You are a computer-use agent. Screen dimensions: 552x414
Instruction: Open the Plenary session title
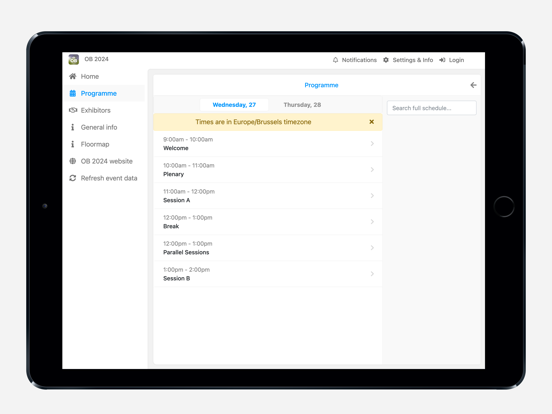(173, 174)
